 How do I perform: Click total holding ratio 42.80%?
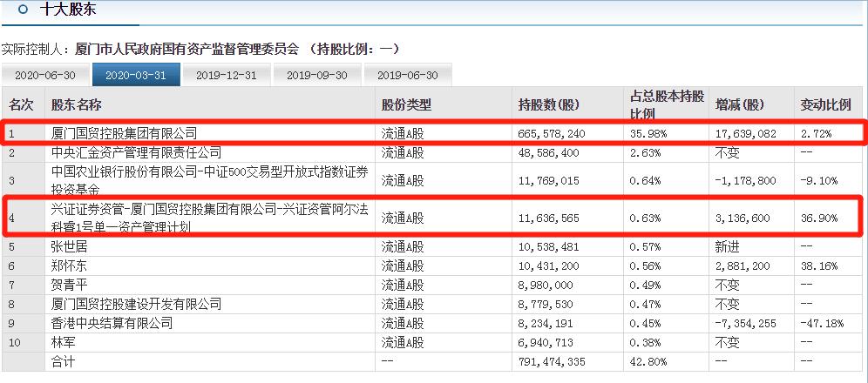click(648, 363)
